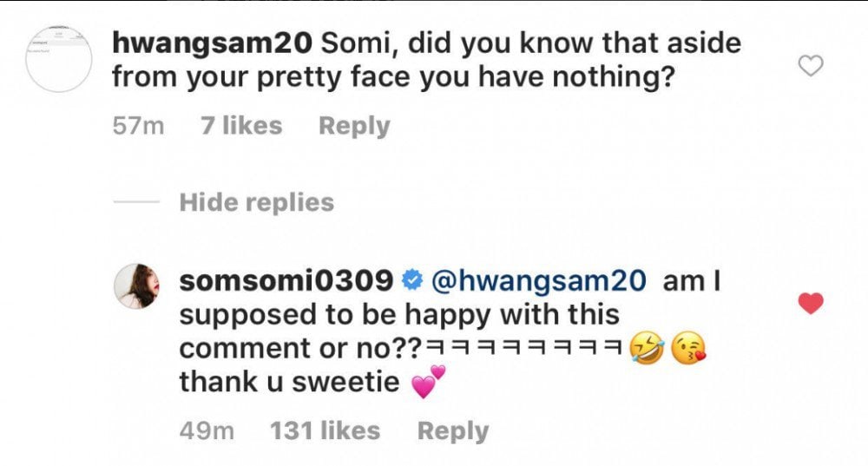Click the pink two-hearts emoji
The height and width of the screenshot is (466, 868).
click(427, 382)
